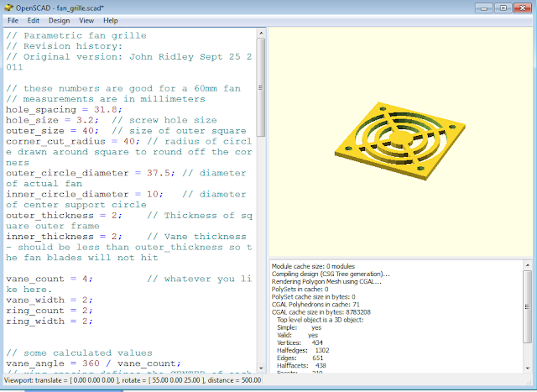Click the '// Parametric fan grille' comment
This screenshot has width=537, height=392.
(76, 35)
